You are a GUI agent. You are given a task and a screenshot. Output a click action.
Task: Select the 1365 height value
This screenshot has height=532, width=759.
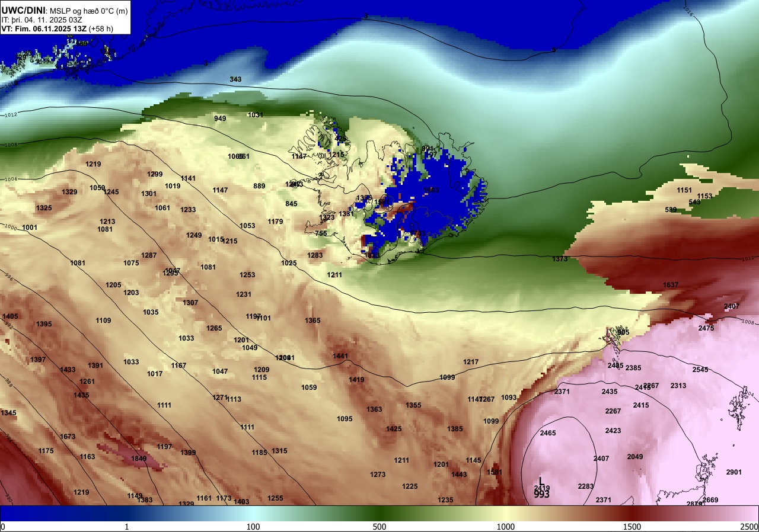(x=312, y=321)
